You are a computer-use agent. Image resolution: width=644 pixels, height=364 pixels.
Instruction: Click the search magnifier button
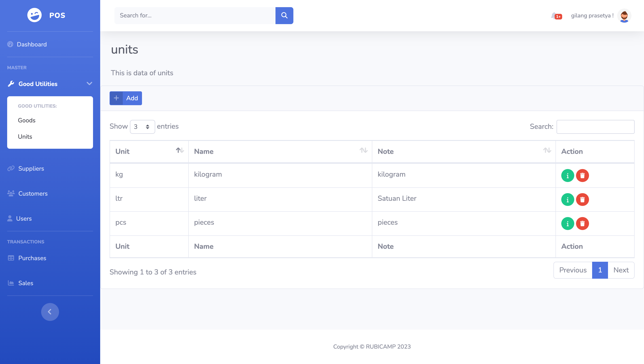click(x=284, y=15)
